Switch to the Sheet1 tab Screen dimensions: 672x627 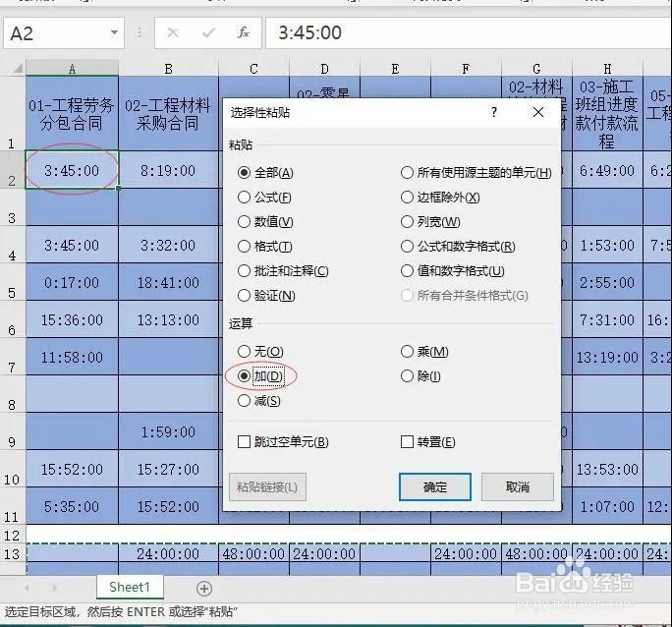(130, 587)
